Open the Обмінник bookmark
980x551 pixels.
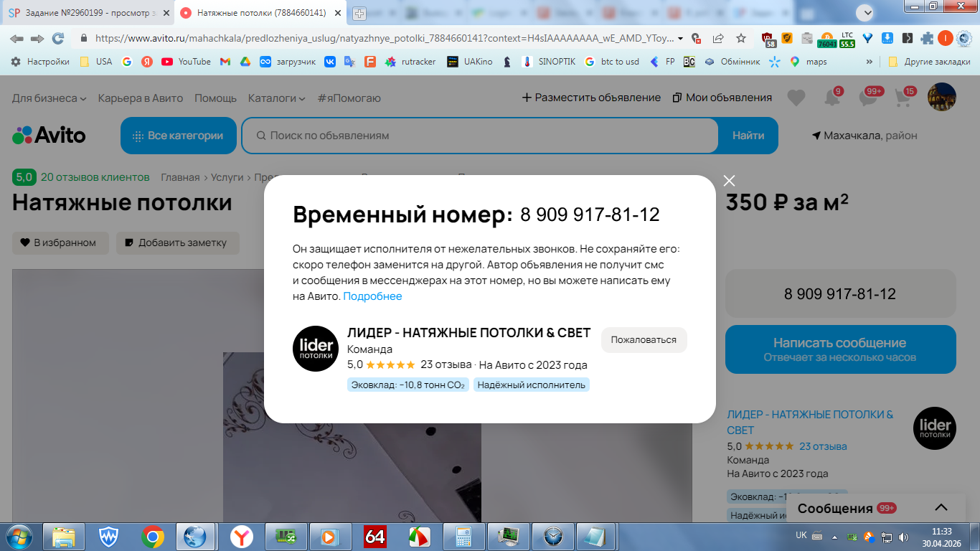click(x=732, y=62)
